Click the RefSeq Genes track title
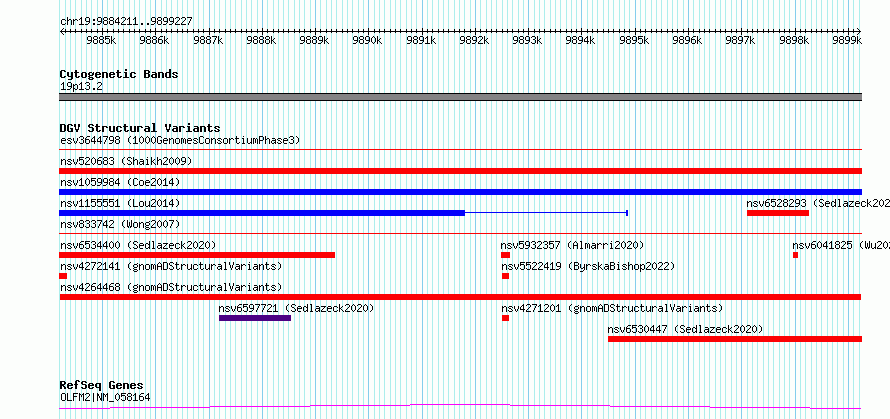This screenshot has height=419, width=890. 101,386
